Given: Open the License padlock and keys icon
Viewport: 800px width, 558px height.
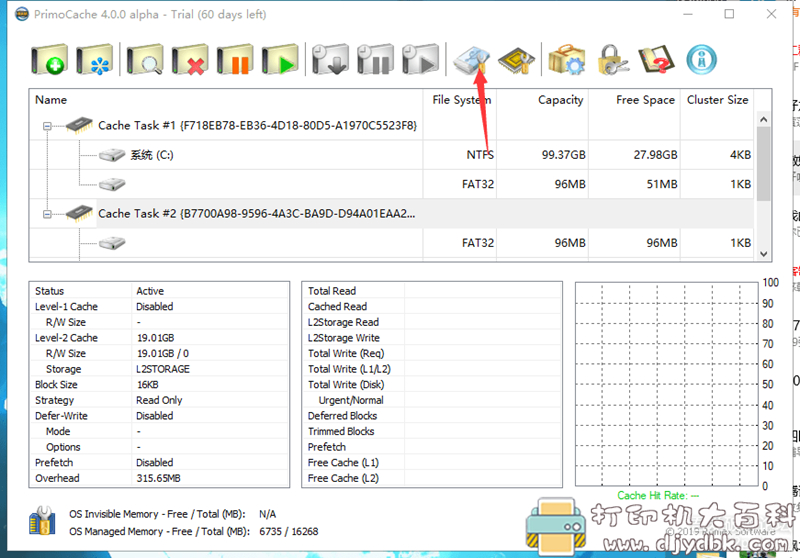Looking at the screenshot, I should coord(612,59).
